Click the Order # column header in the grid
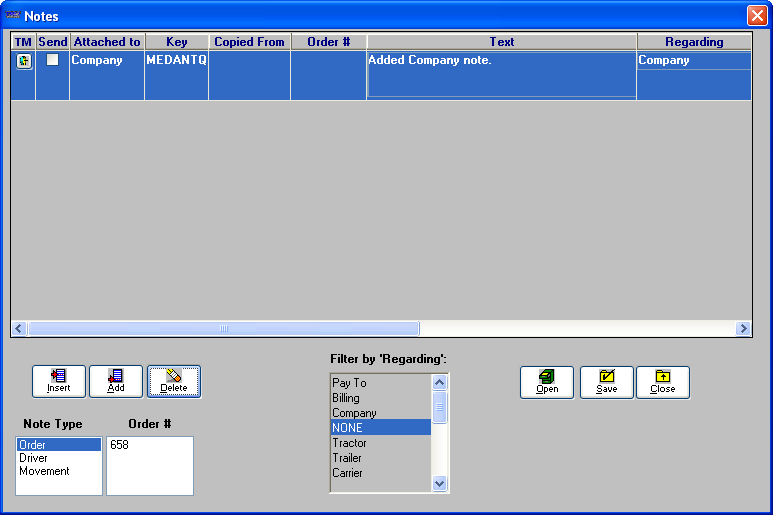Viewport: 773px width, 515px height. coord(329,42)
